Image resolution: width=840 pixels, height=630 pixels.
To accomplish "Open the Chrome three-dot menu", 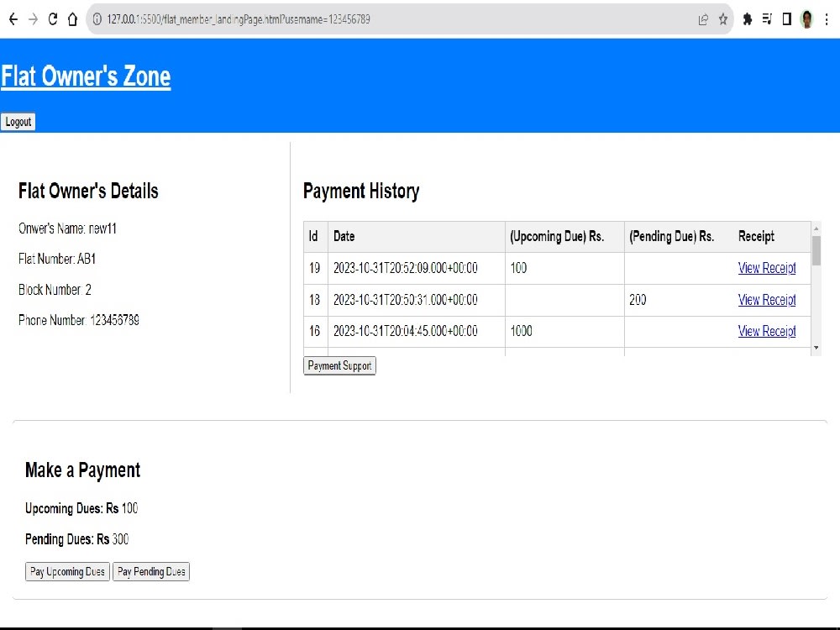I will click(828, 18).
